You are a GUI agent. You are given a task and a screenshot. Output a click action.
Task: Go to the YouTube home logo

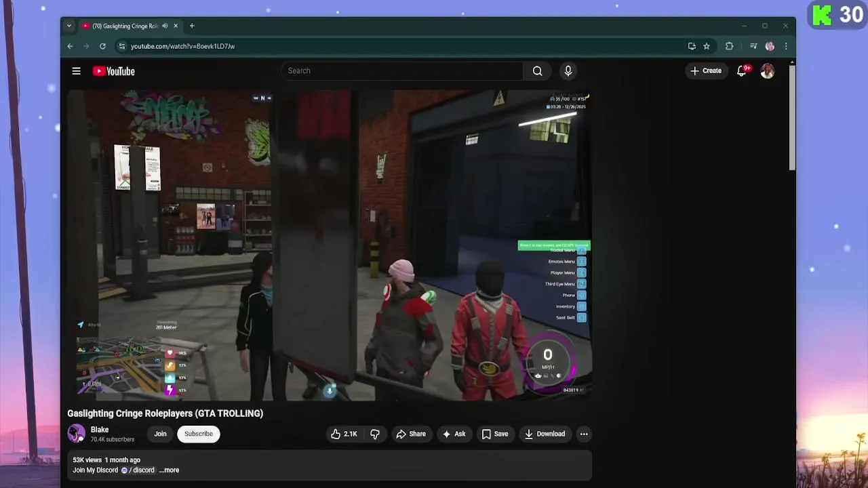(114, 71)
